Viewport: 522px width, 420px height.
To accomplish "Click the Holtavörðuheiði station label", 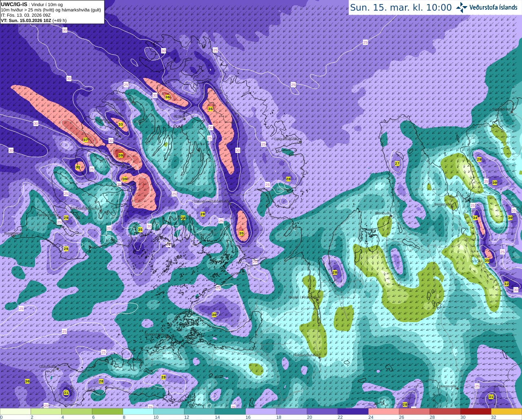I will [306, 355].
